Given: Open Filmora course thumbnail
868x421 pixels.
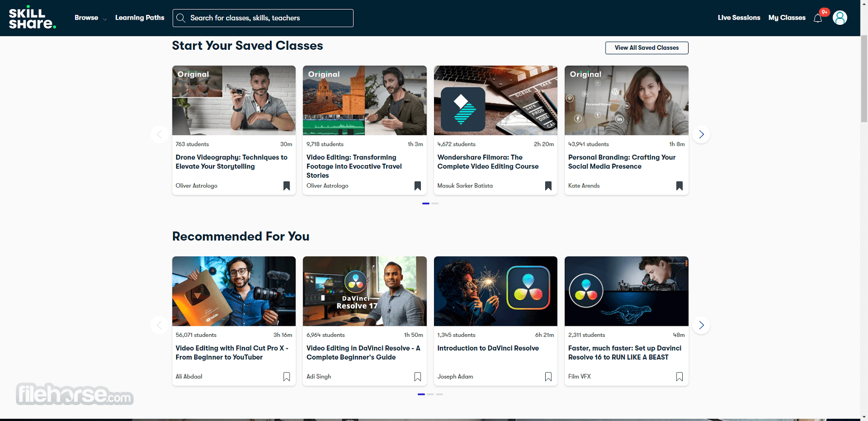Looking at the screenshot, I should tap(495, 100).
